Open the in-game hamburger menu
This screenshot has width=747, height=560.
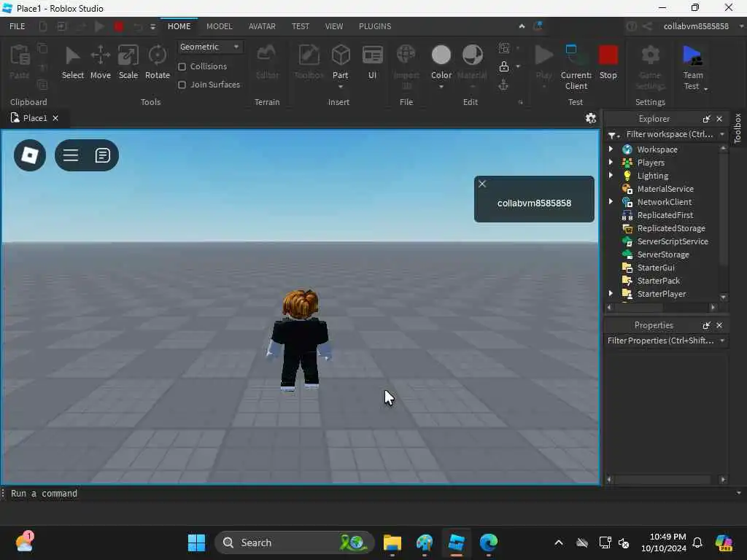click(71, 155)
